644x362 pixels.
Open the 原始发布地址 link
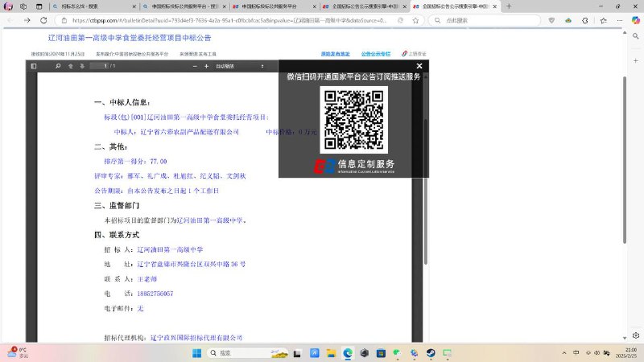tap(336, 54)
